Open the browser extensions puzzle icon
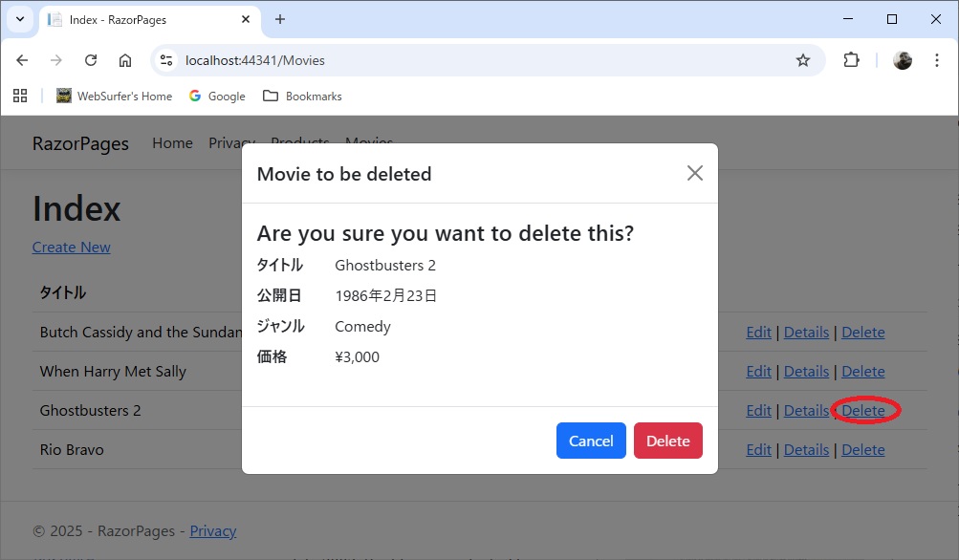 point(851,59)
